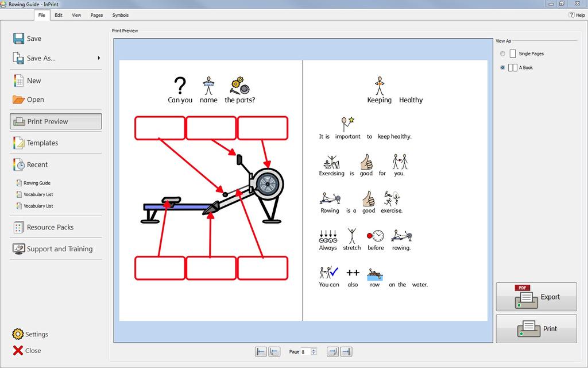This screenshot has height=368, width=588.
Task: Click the left preview page with the rowing machine
Action: pyautogui.click(x=211, y=190)
